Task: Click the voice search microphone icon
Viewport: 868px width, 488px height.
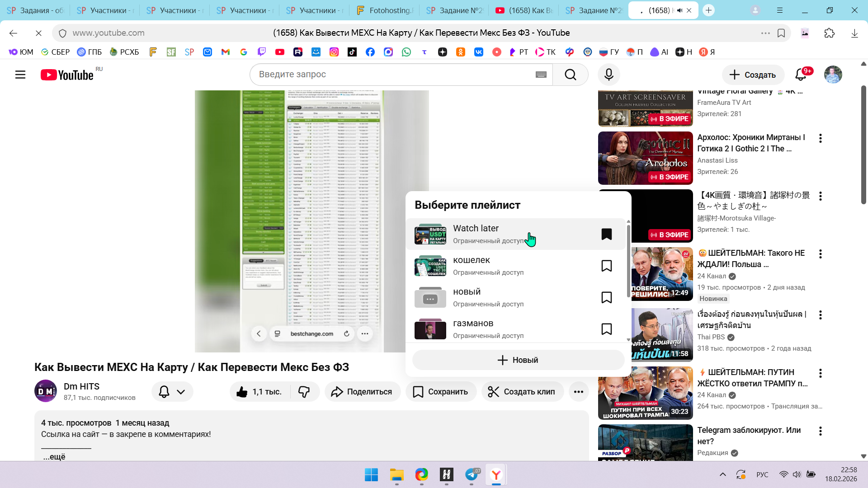Action: (x=609, y=75)
